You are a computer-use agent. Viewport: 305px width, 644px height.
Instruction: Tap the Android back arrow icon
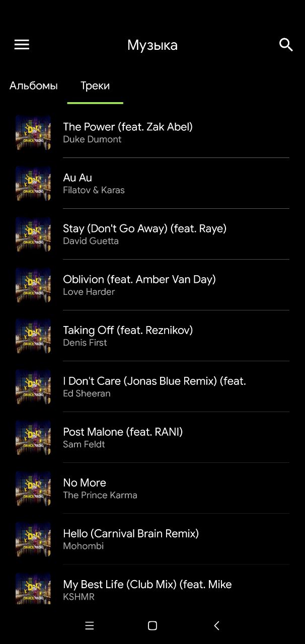click(x=216, y=625)
